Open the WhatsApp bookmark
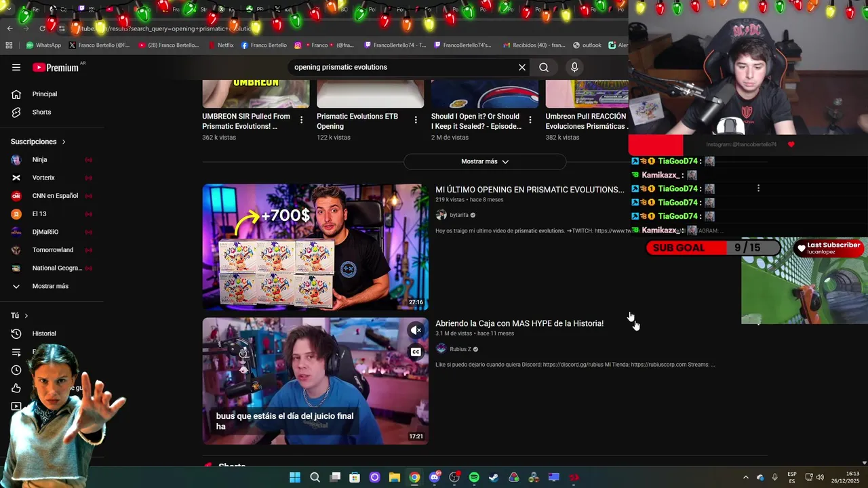The image size is (868, 488). click(43, 45)
